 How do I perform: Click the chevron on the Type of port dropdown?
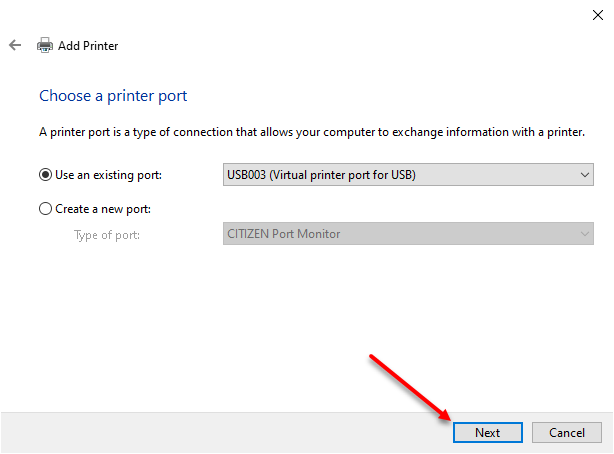tap(585, 234)
